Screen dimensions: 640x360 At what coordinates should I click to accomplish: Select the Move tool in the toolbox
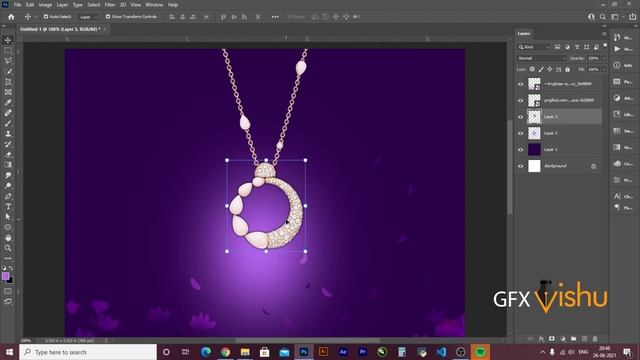tap(8, 40)
